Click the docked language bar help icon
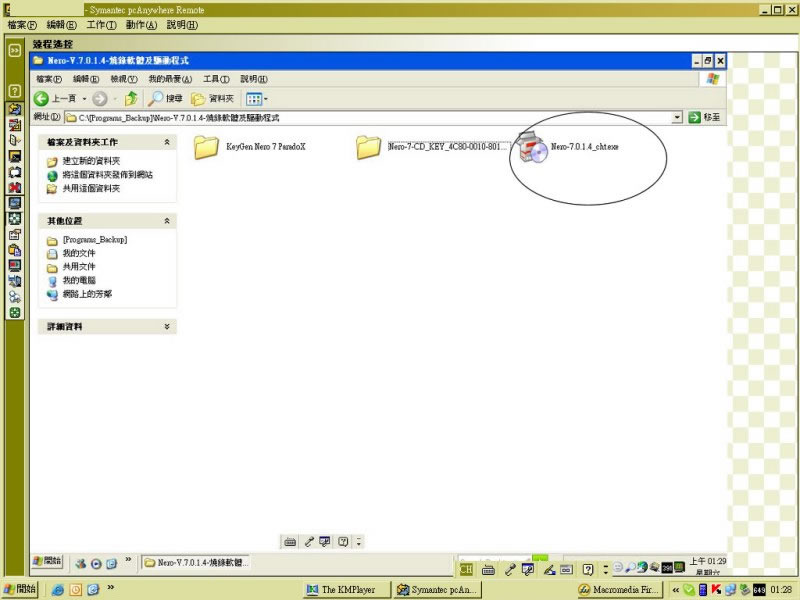Screen dimensions: 800x600 588,569
